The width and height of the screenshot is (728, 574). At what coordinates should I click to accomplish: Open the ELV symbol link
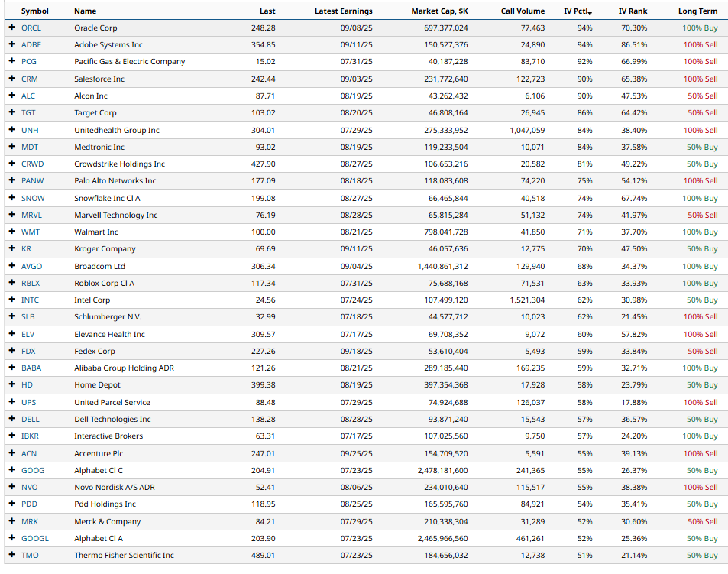(x=28, y=334)
